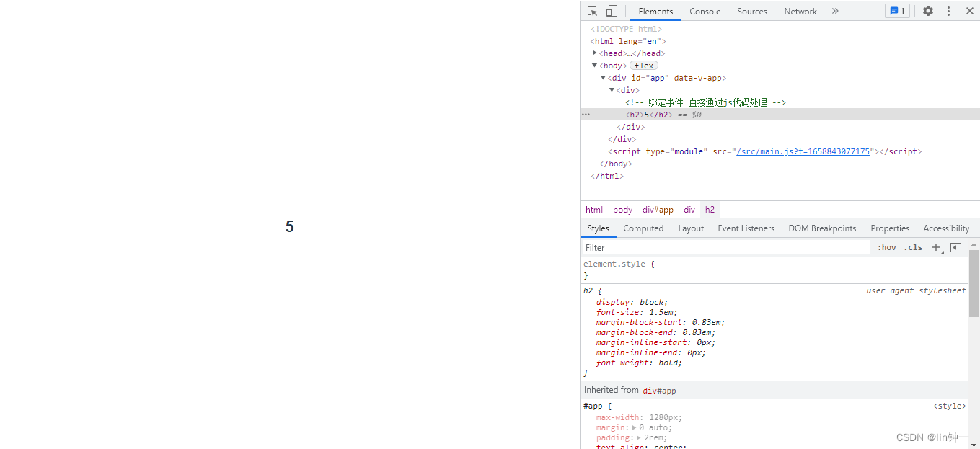
Task: Toggle the flex badge on body element
Action: [644, 66]
